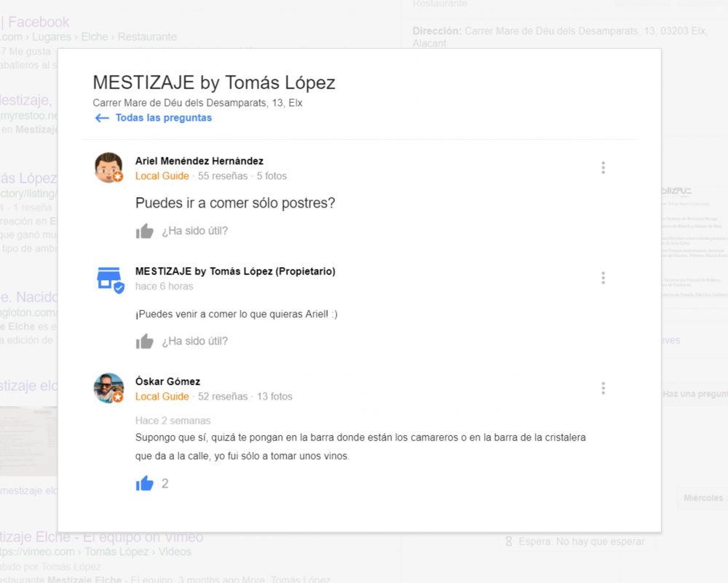Open the three-dot menu on Óskar Gómez's answer
The width and height of the screenshot is (728, 583).
pyautogui.click(x=603, y=388)
